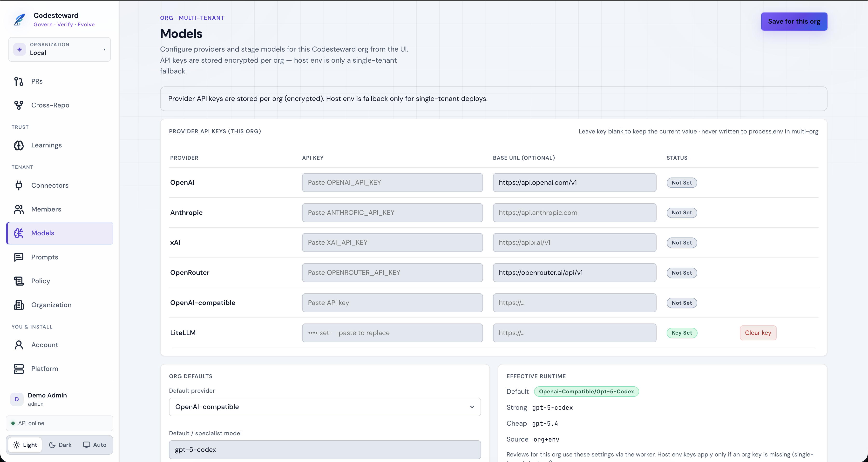Expand the Default provider dropdown
868x462 pixels.
(x=325, y=407)
